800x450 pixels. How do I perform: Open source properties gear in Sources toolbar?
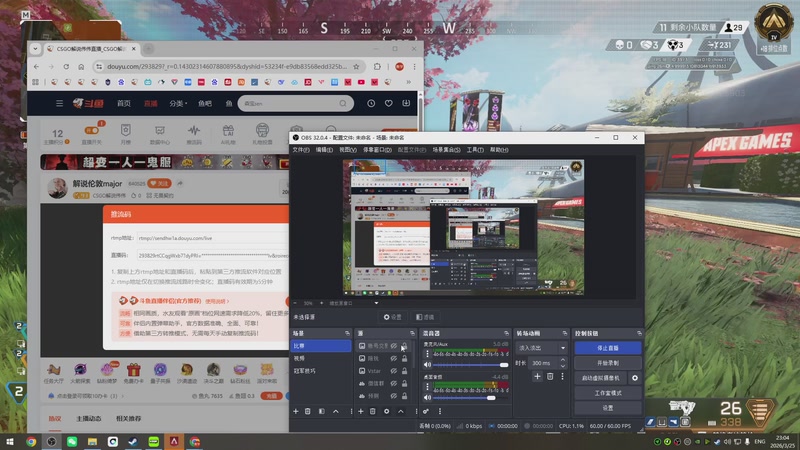click(x=387, y=411)
